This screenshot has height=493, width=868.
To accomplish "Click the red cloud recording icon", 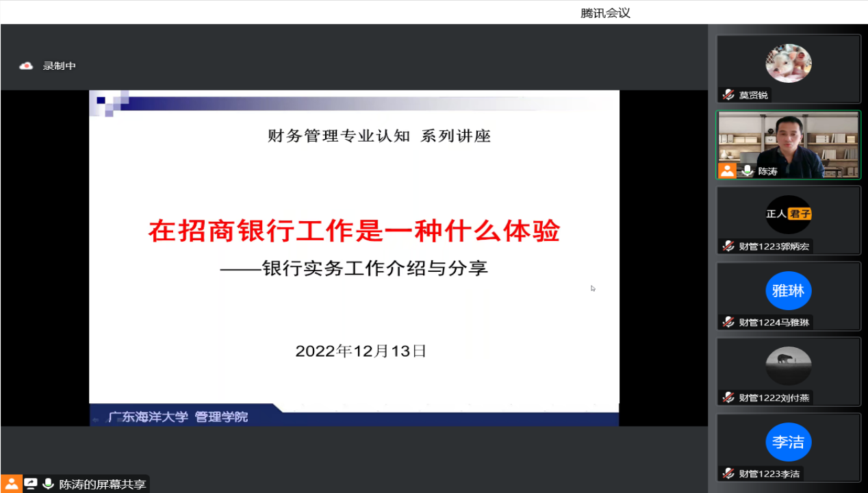I will [26, 66].
